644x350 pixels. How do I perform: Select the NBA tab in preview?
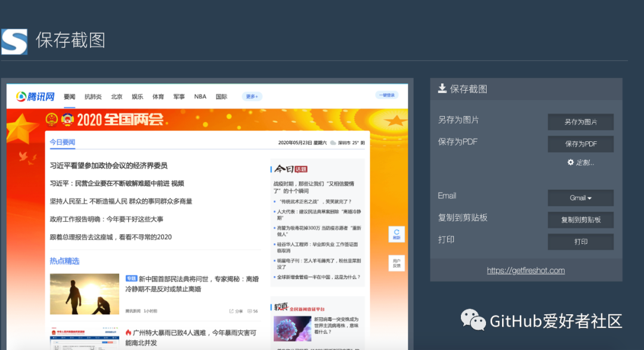(200, 97)
